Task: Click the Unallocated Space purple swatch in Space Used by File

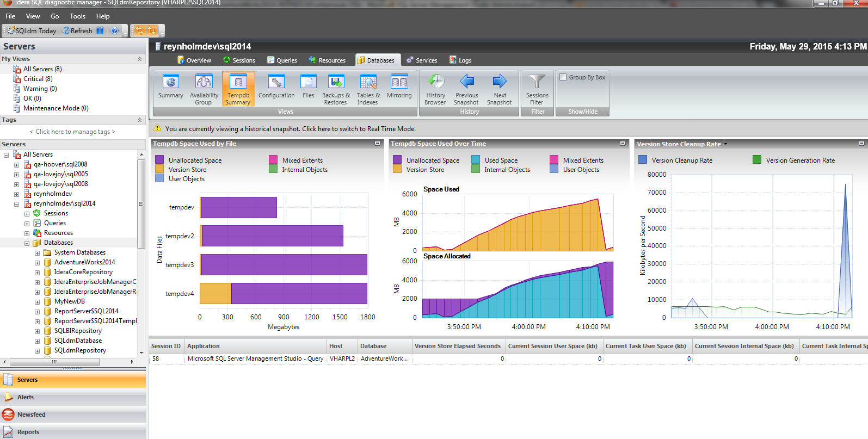Action: [159, 160]
